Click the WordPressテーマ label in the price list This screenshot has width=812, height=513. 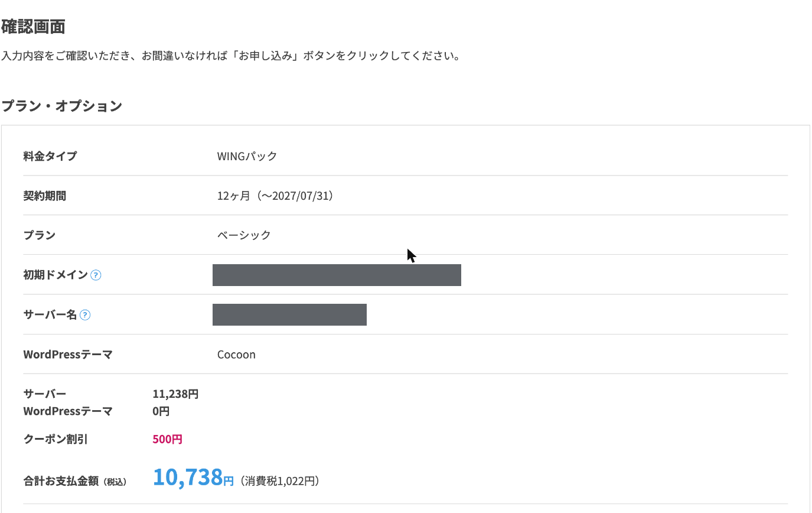click(68, 411)
